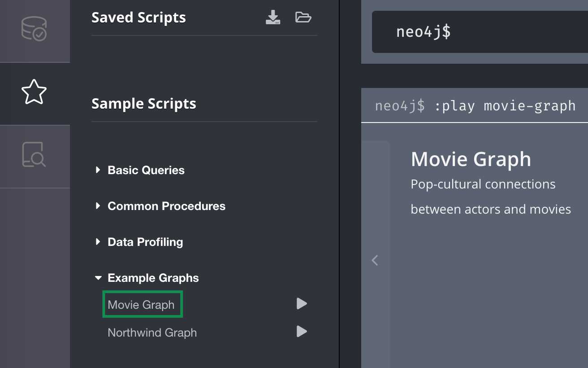The image size is (588, 368).
Task: Click the :play movie-graph command text
Action: point(505,105)
